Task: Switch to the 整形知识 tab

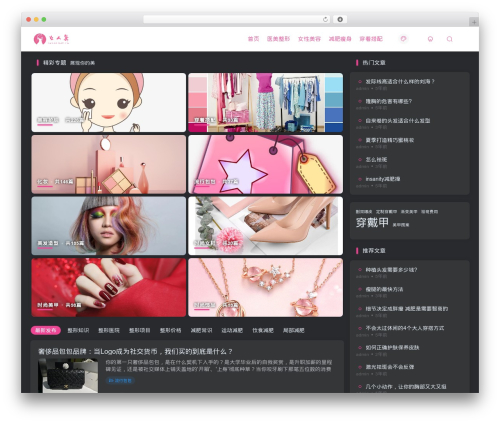Action: [78, 330]
